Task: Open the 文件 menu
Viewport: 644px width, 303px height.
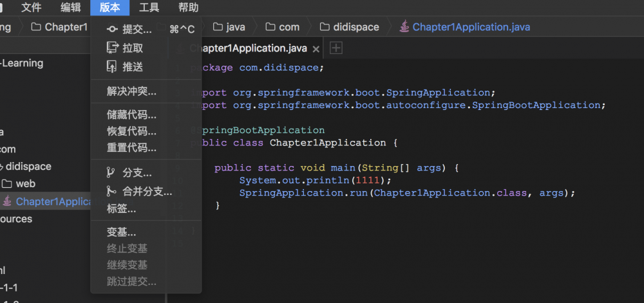Action: point(32,8)
